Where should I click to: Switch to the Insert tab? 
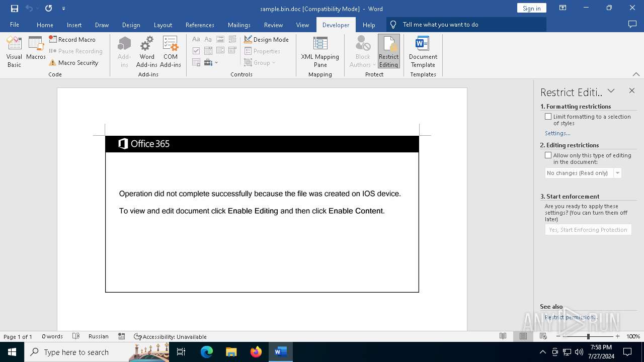click(74, 25)
